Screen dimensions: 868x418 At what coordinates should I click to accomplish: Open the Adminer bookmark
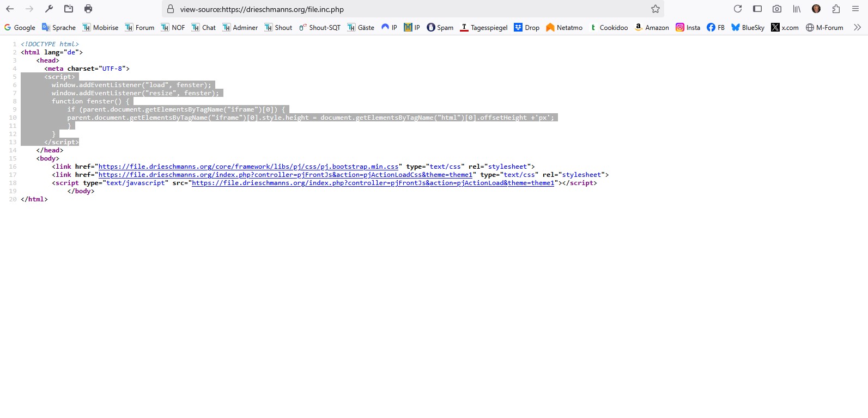point(240,27)
